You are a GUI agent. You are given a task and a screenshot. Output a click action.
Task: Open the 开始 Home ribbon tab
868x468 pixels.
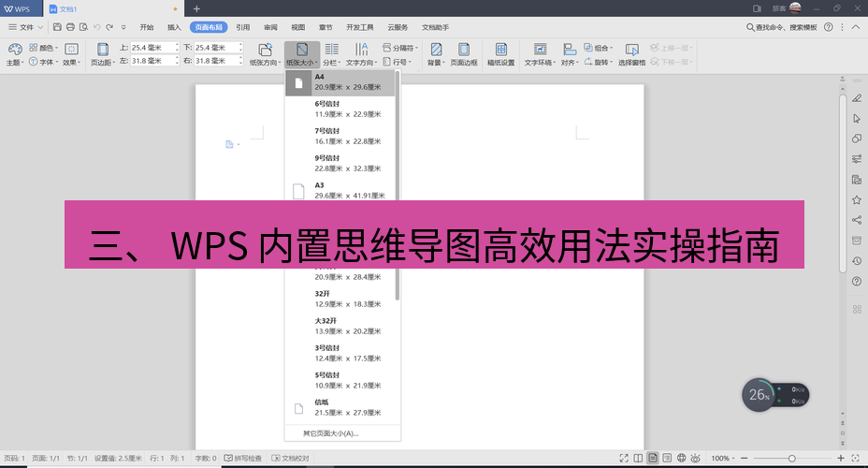click(147, 27)
